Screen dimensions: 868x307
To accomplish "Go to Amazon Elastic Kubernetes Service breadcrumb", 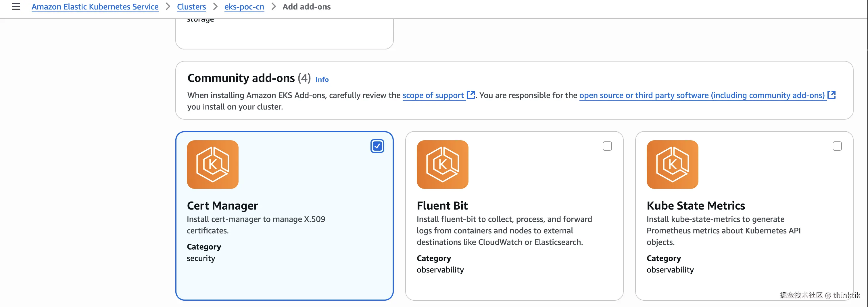I will point(95,7).
